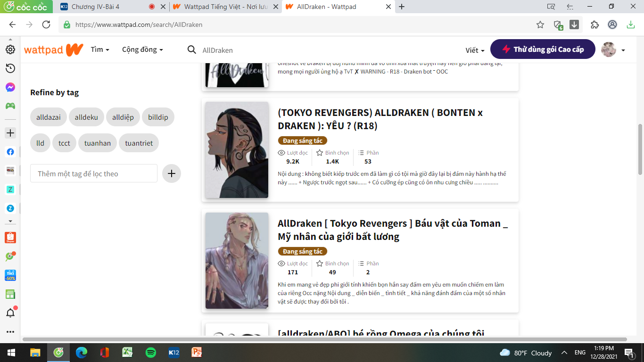Open the media download button in toolbar
Viewport: 644px width, 362px height.
(x=574, y=25)
